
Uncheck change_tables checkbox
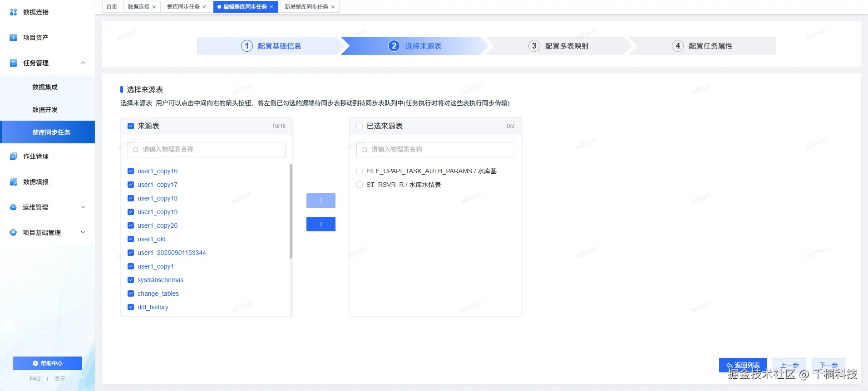pos(131,293)
